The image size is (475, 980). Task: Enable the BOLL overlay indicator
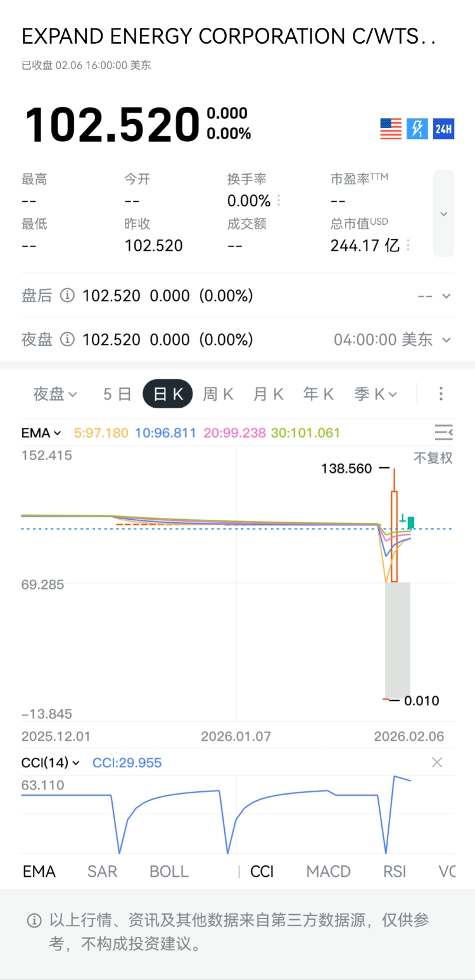tap(169, 872)
